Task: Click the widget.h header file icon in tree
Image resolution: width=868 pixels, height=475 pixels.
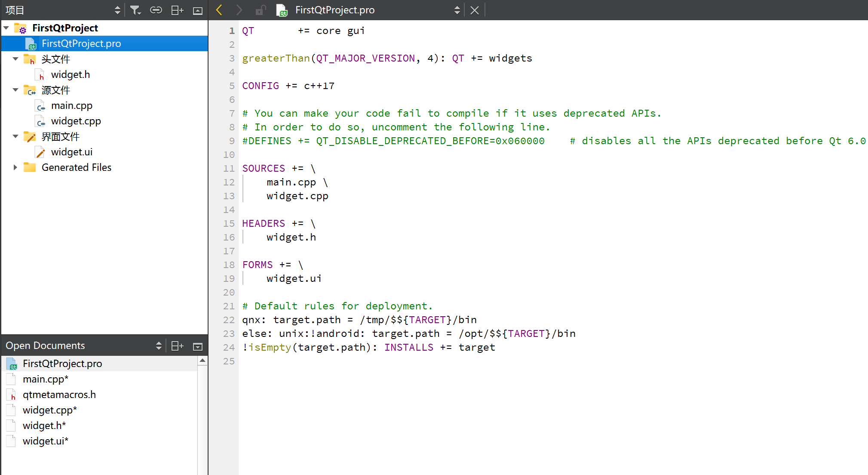Action: click(x=40, y=75)
